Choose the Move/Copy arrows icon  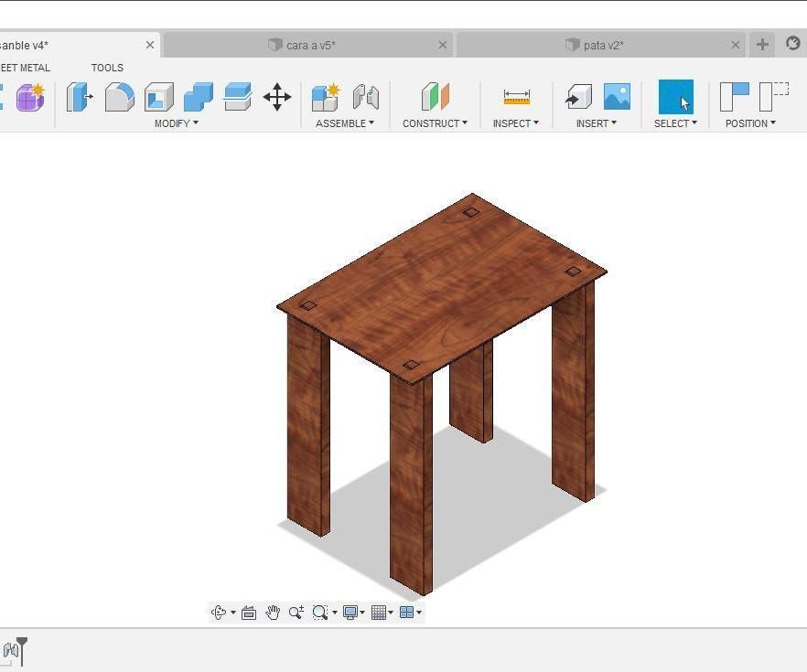click(277, 97)
